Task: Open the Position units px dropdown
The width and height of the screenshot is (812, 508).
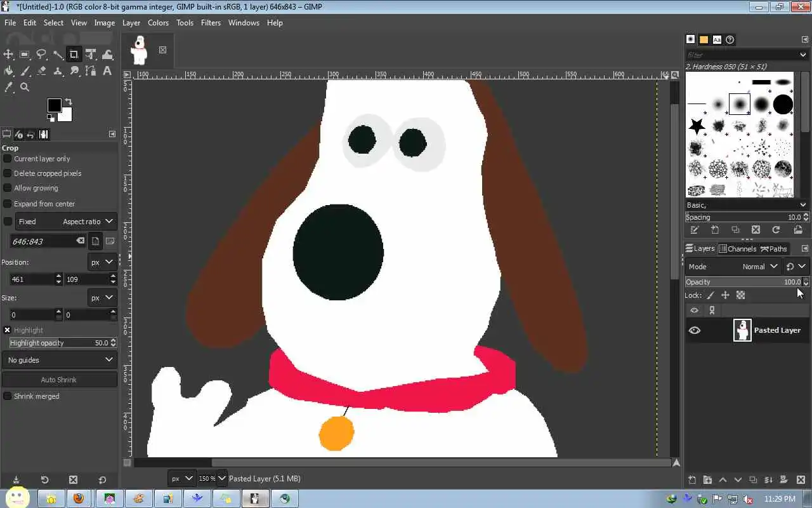Action: (102, 262)
